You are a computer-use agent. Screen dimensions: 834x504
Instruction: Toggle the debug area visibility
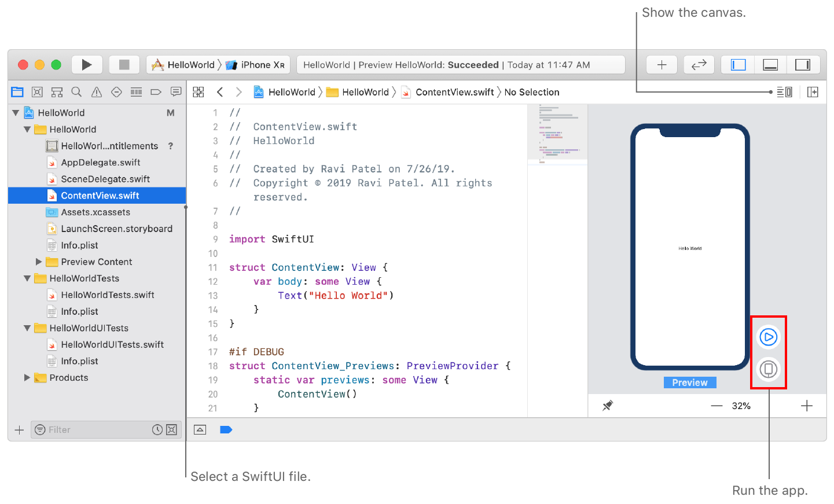pyautogui.click(x=770, y=65)
